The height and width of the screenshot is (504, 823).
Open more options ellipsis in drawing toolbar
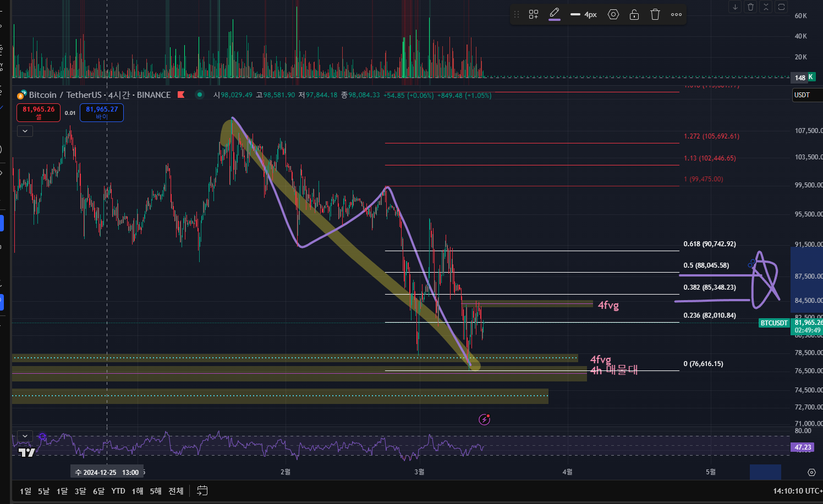(x=677, y=14)
